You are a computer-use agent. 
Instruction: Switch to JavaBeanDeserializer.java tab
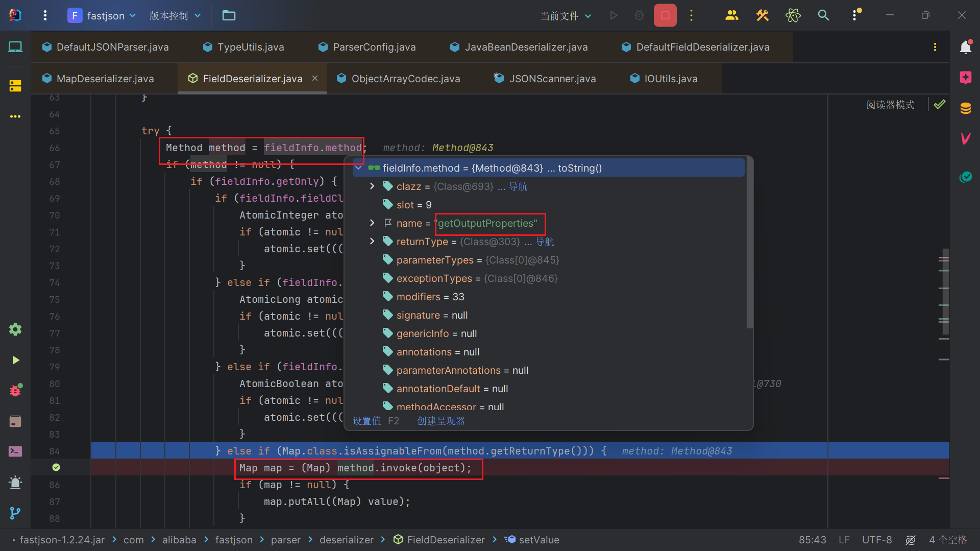pos(519,47)
